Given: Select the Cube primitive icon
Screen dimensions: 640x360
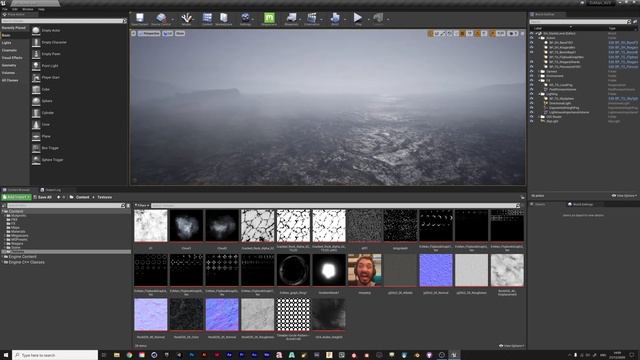Looking at the screenshot, I should tap(36, 89).
